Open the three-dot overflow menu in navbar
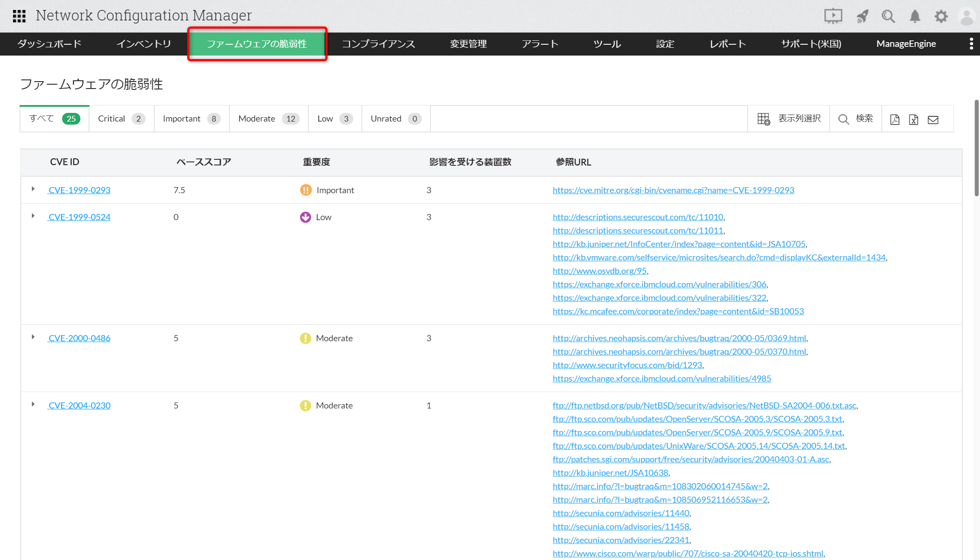The width and height of the screenshot is (980, 560). (x=971, y=44)
